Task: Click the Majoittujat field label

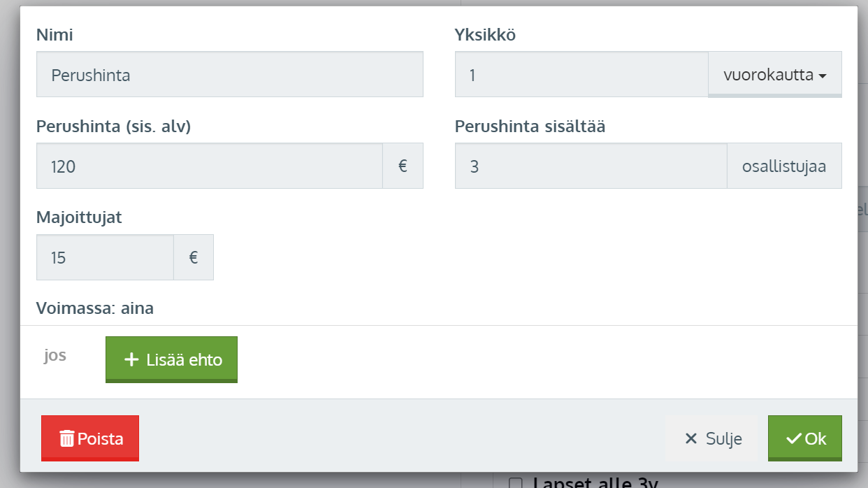Action: 79,217
